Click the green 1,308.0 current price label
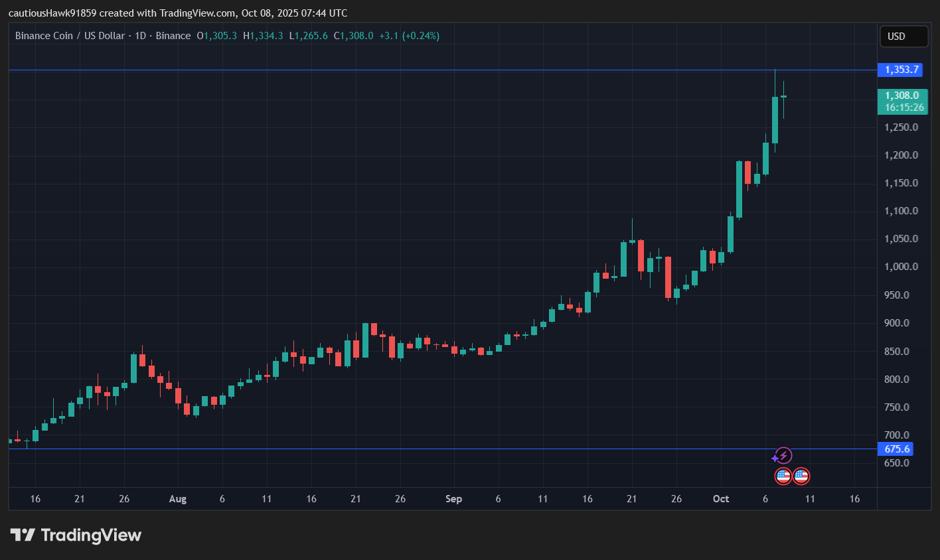Image resolution: width=940 pixels, height=560 pixels. (902, 96)
